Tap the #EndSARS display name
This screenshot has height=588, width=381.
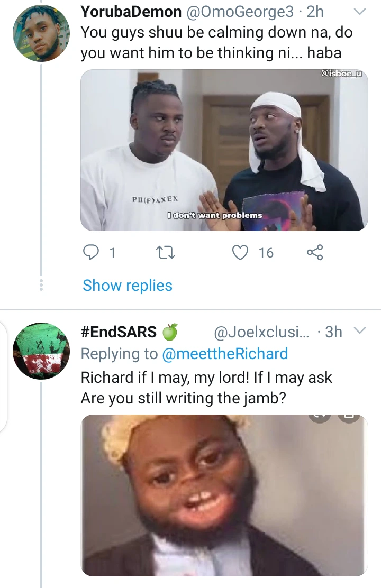[119, 332]
